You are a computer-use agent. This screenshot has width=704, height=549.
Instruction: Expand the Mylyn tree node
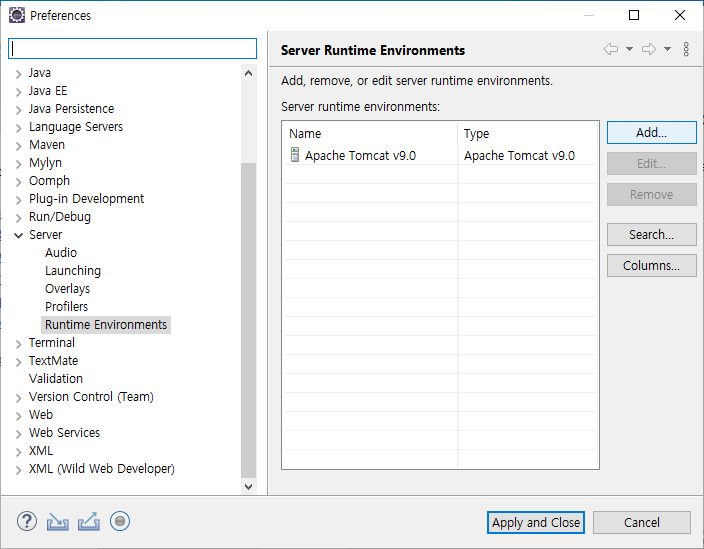tap(18, 164)
